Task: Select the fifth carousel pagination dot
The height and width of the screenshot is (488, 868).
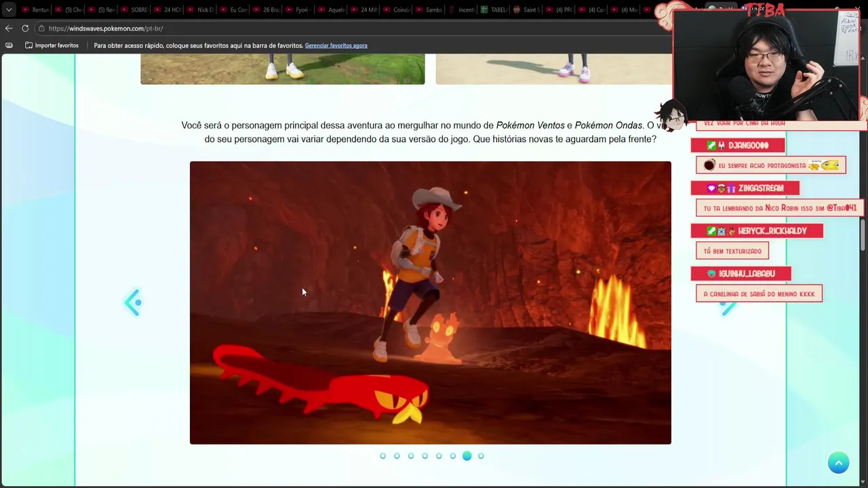Action: tap(439, 456)
